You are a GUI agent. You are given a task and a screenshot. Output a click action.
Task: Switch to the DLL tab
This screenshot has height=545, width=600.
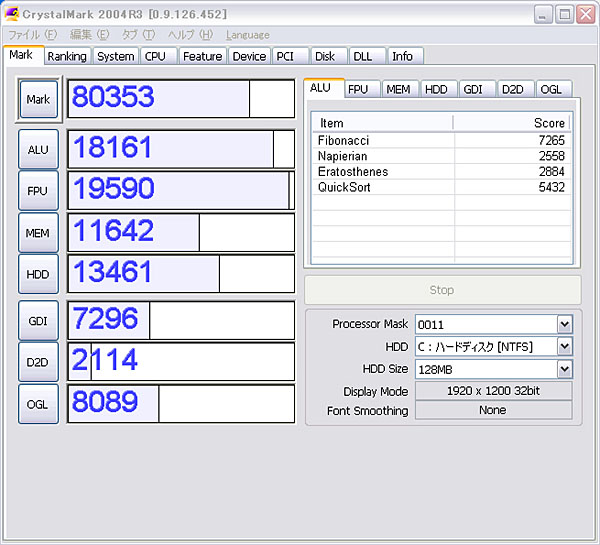pyautogui.click(x=367, y=56)
